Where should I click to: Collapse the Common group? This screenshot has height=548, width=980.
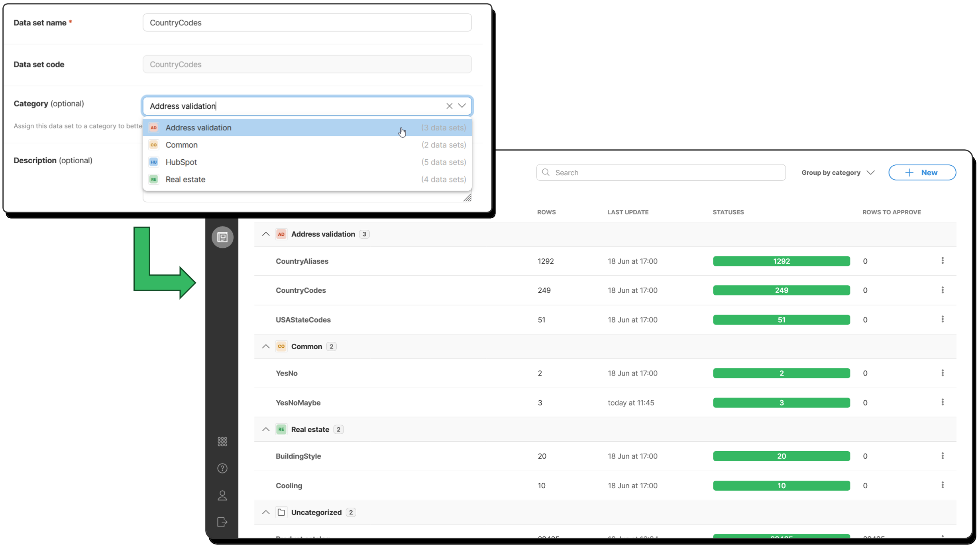point(266,346)
